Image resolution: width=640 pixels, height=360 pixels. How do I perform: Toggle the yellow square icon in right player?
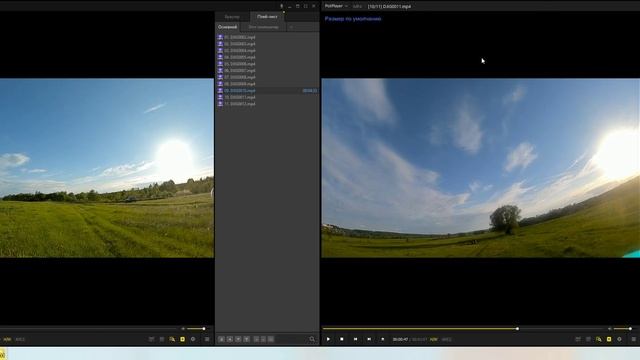[609, 339]
